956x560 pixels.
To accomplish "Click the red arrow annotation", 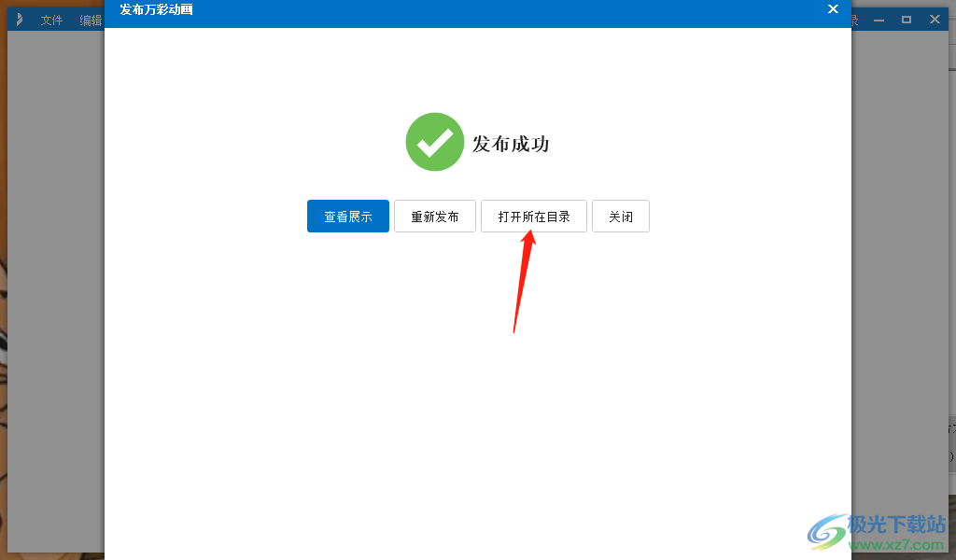I will click(525, 282).
